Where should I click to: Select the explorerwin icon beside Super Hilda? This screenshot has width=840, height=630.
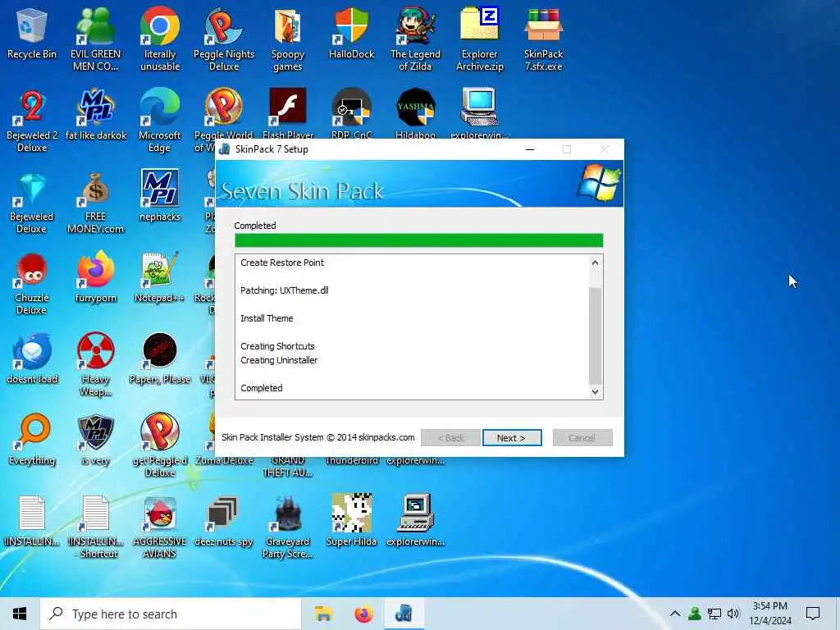coord(415,521)
